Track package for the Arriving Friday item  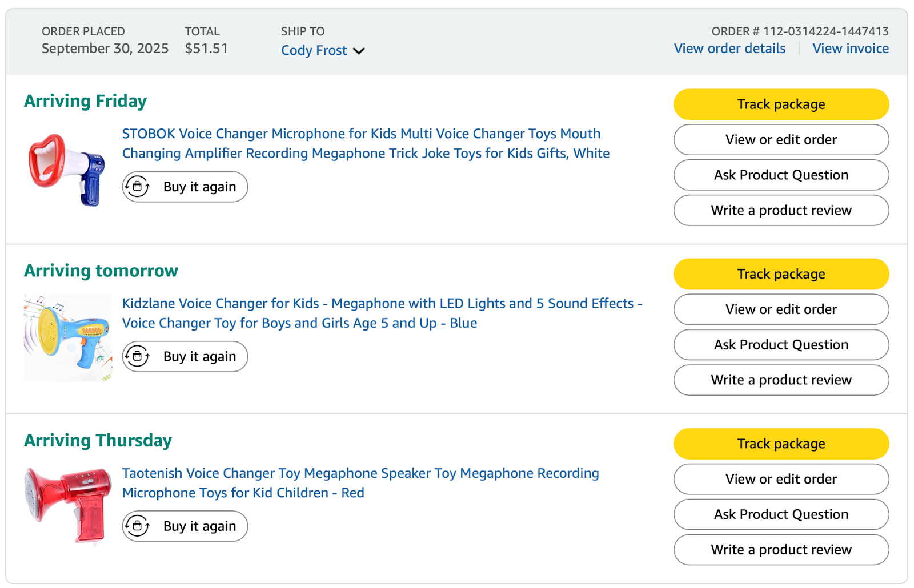pyautogui.click(x=781, y=104)
